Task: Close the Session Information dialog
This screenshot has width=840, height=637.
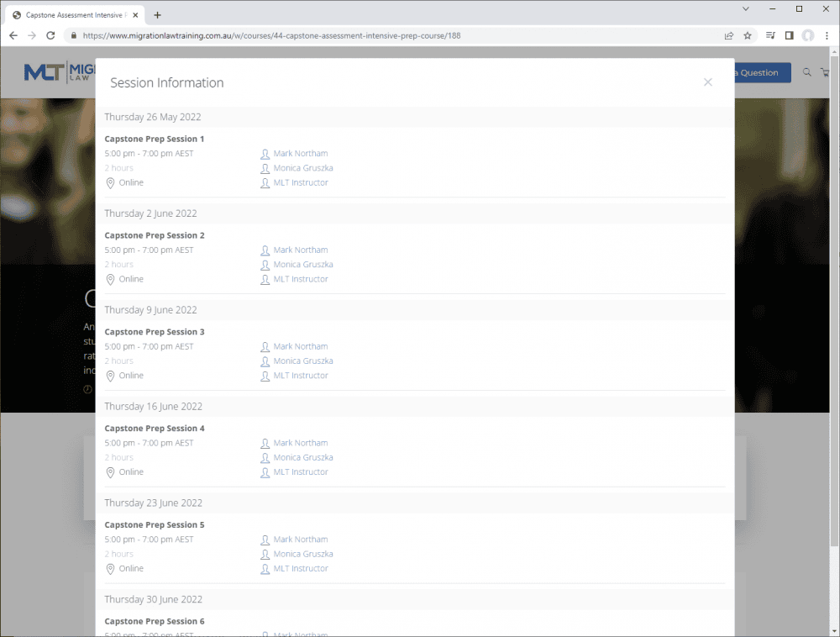Action: pos(707,82)
